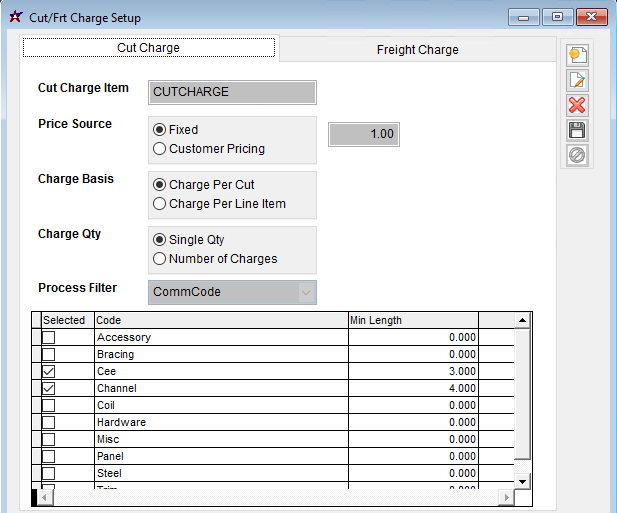
Task: Click Min Length 0.000 for Accessory
Action: coord(414,337)
